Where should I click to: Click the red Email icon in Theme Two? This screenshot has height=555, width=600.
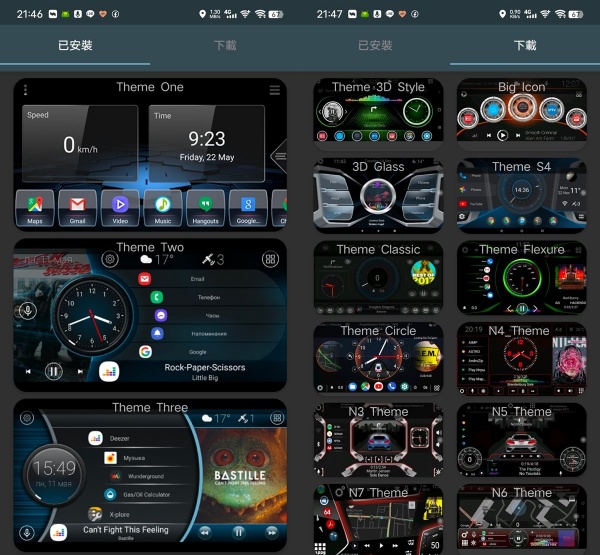pos(145,279)
